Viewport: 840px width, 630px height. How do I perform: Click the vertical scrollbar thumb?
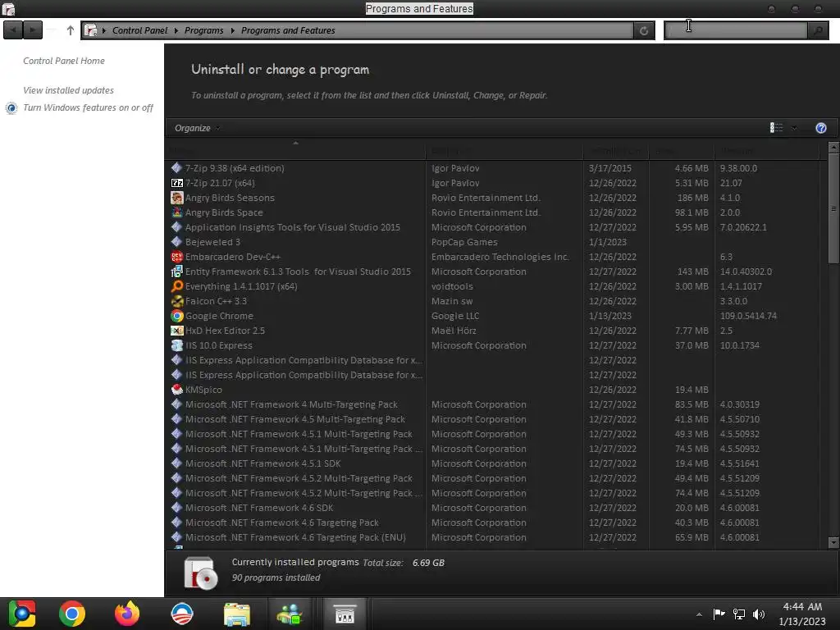pos(833,208)
